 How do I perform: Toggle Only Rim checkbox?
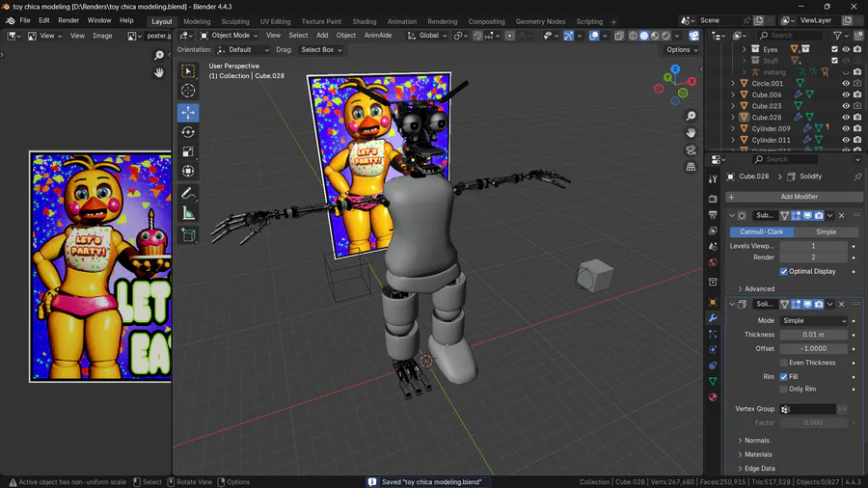tap(783, 389)
